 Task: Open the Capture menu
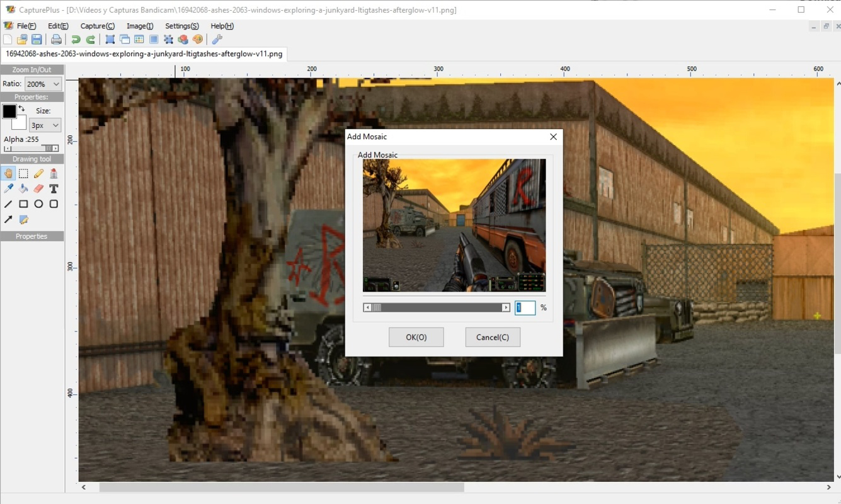(98, 26)
